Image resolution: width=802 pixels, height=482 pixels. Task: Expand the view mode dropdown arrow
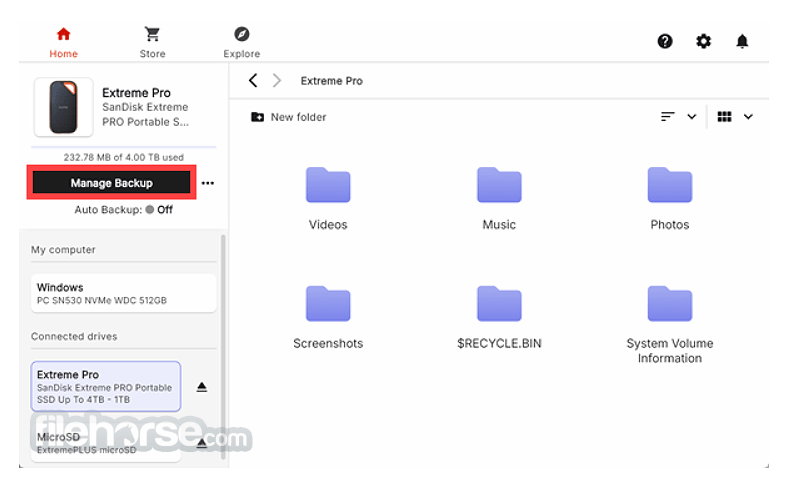(x=748, y=117)
